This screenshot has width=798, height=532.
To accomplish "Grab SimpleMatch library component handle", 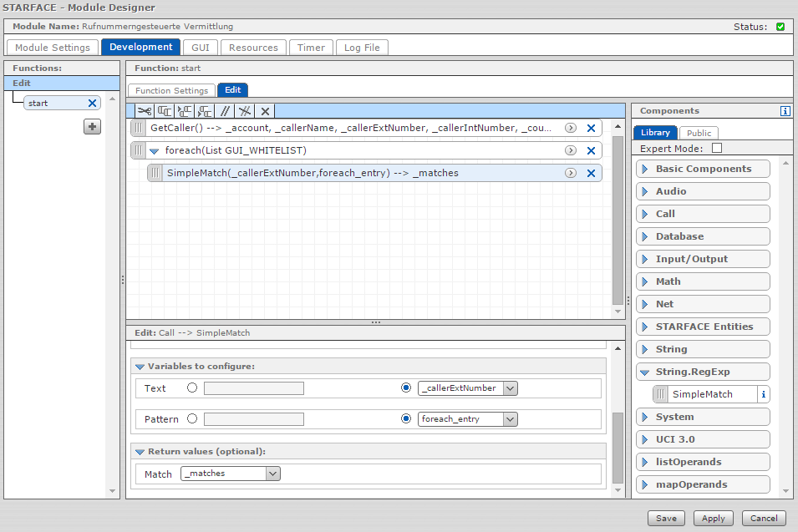I will coord(661,394).
